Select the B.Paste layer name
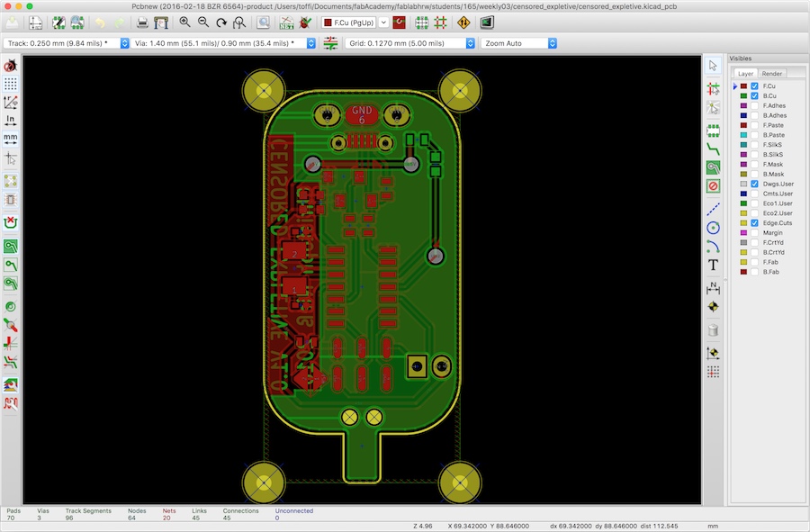 [x=774, y=135]
